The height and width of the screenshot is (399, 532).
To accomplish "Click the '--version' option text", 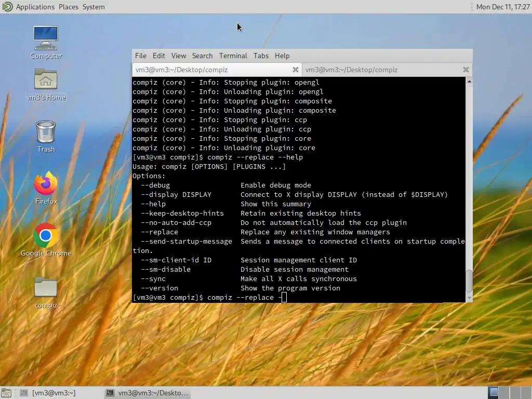I will coord(159,288).
